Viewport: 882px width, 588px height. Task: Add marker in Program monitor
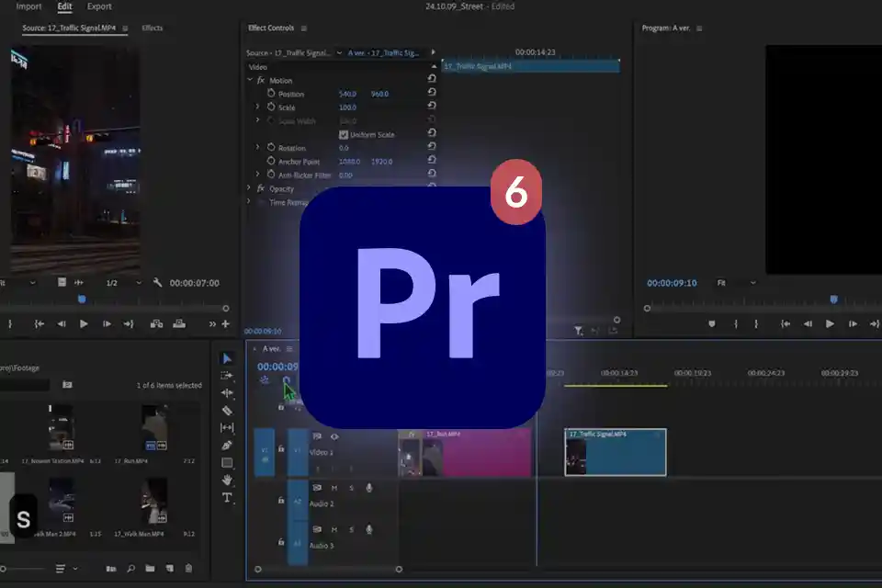pyautogui.click(x=711, y=323)
